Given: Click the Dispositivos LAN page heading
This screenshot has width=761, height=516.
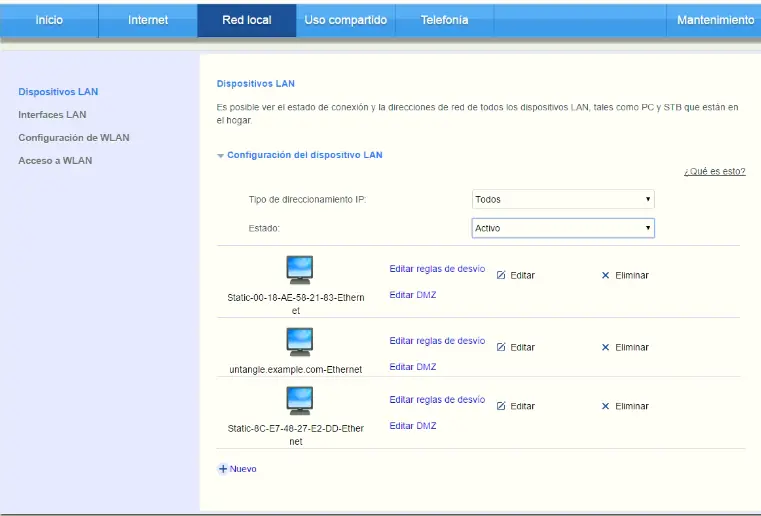Looking at the screenshot, I should [x=256, y=83].
